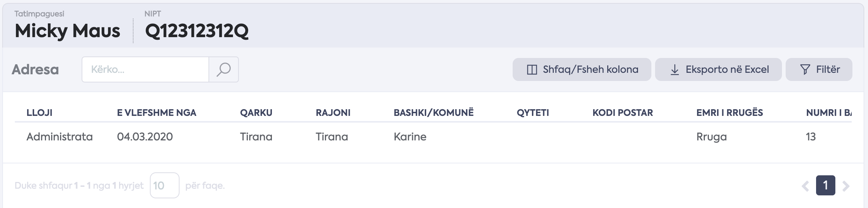Sort by KODI POSTAR column header

(622, 113)
